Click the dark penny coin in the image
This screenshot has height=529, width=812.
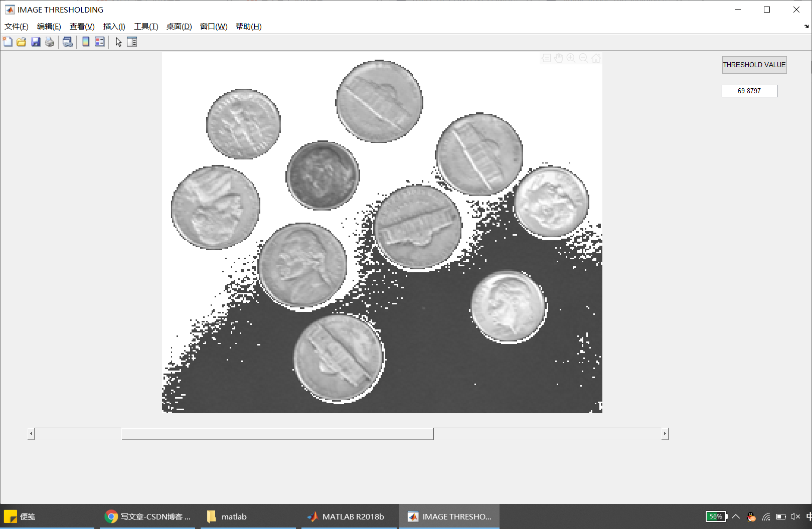click(x=322, y=175)
